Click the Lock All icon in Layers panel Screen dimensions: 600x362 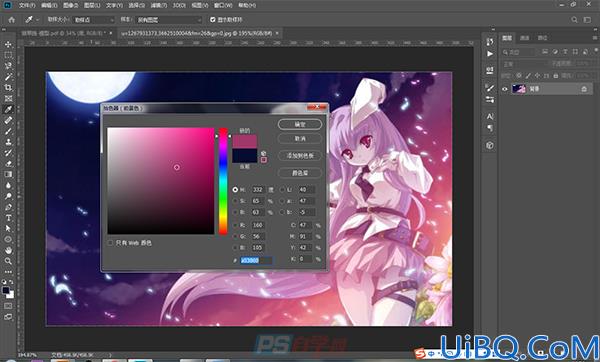pyautogui.click(x=556, y=76)
